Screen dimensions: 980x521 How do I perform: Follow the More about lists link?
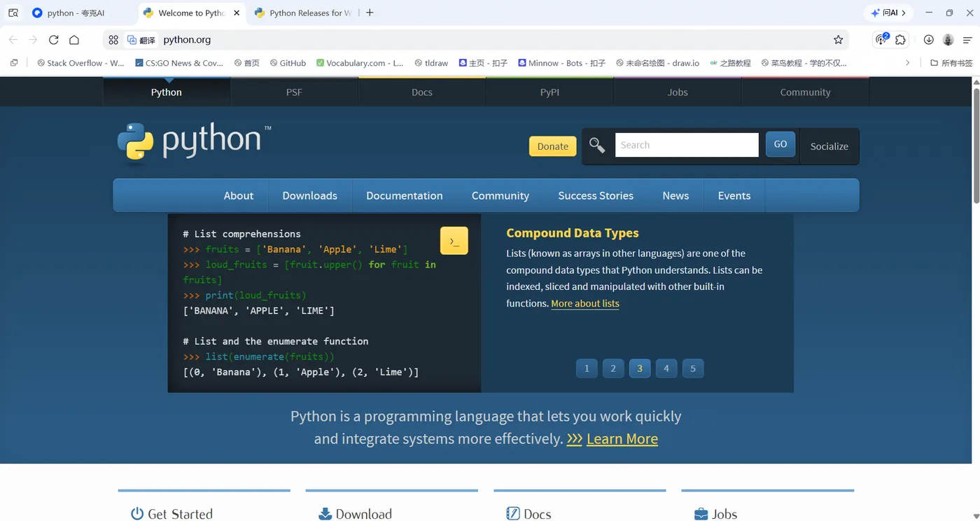pos(585,303)
